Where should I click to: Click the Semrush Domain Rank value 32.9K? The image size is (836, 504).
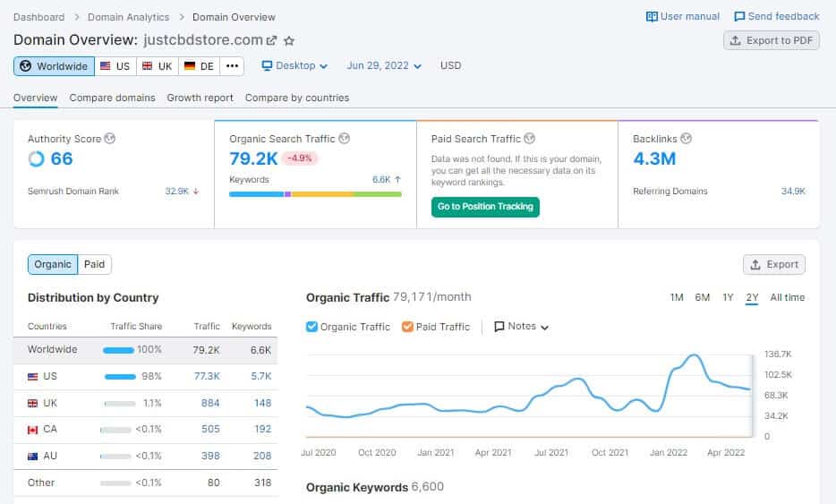coord(177,191)
